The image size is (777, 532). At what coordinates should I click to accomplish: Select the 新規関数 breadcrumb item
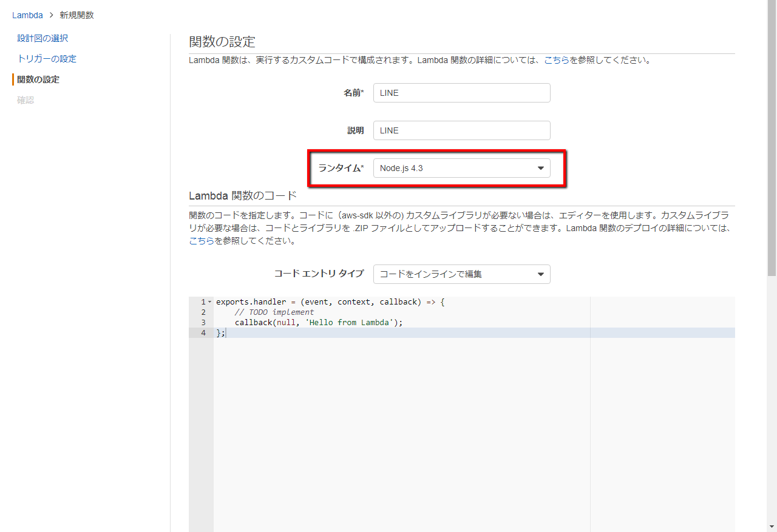click(x=76, y=15)
